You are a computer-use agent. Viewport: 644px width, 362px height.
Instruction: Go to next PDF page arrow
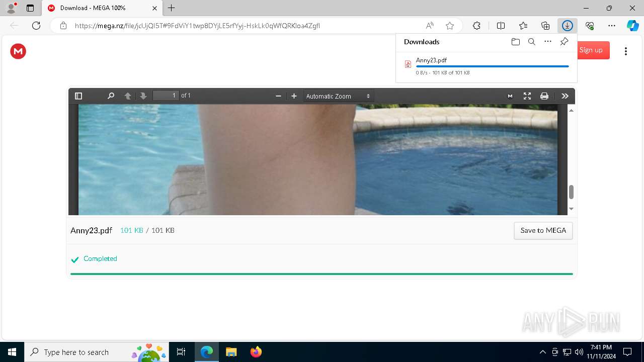click(143, 96)
